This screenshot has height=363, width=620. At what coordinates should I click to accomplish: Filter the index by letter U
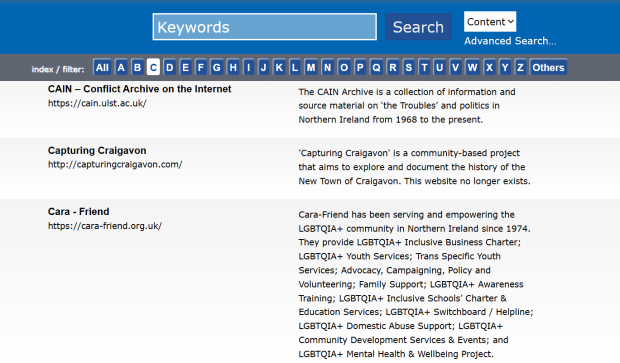coord(439,67)
